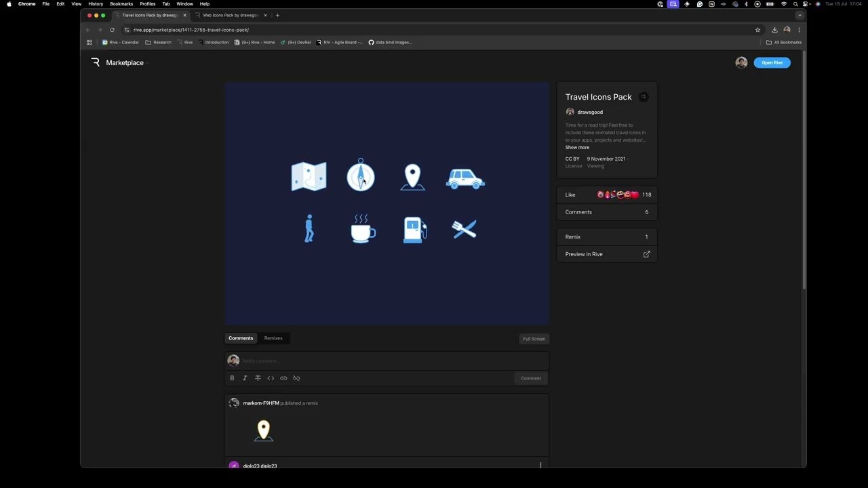Bookmark this page with the star icon

click(757, 30)
